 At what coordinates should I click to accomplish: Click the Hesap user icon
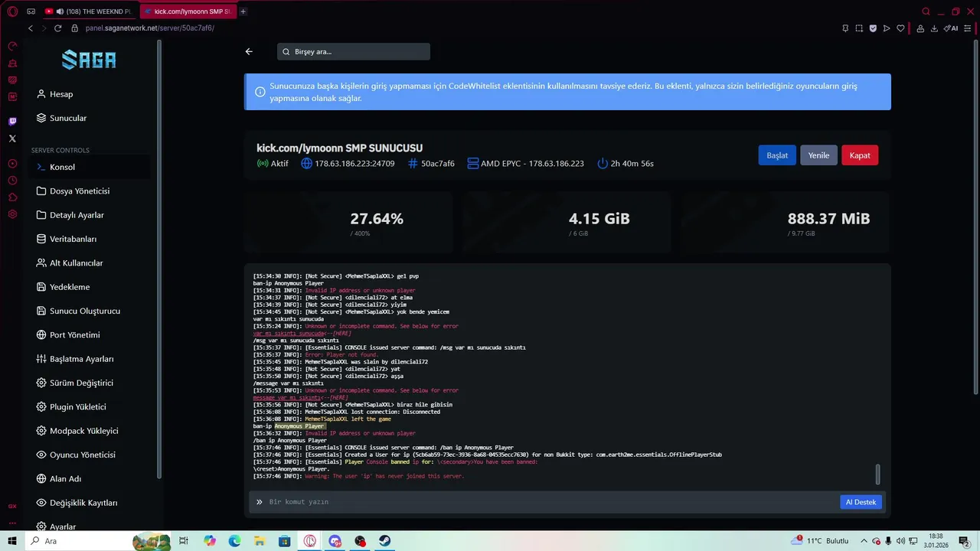pos(41,94)
